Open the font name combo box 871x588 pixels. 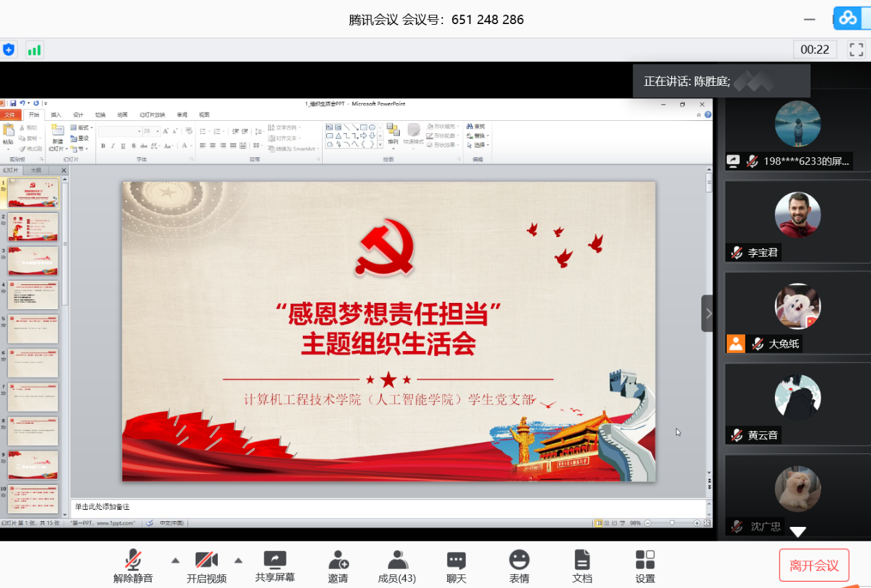[x=120, y=131]
